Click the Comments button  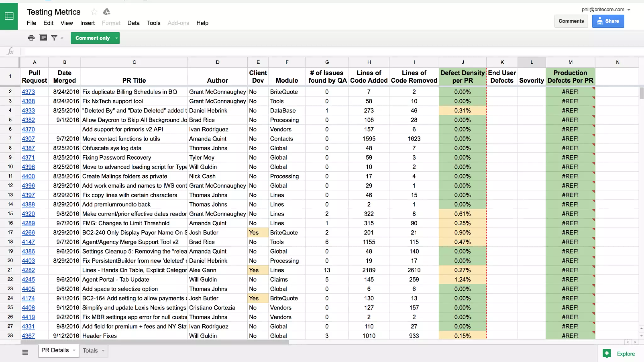tap(571, 21)
